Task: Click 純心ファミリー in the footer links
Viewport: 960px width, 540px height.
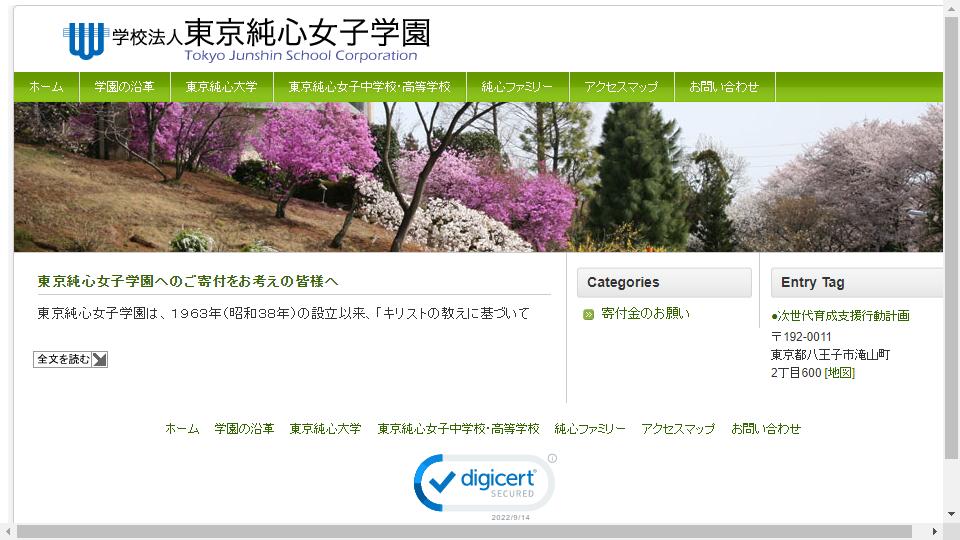Action: pyautogui.click(x=590, y=429)
